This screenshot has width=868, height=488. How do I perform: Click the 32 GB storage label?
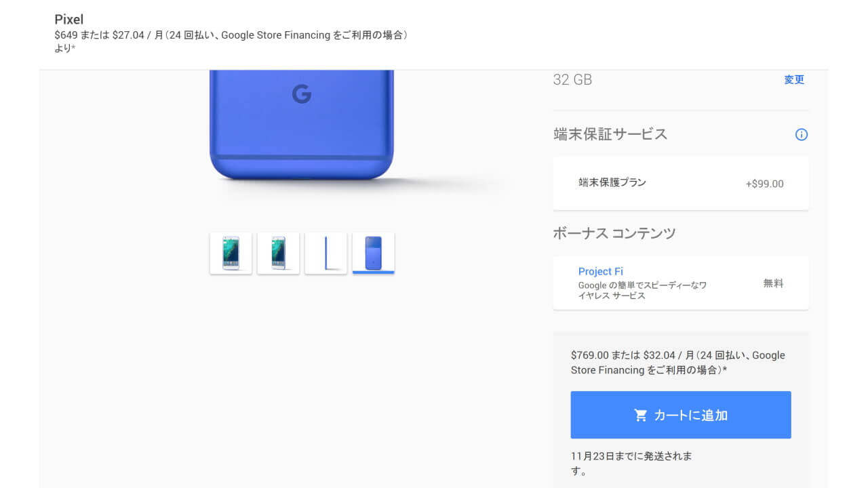point(572,79)
